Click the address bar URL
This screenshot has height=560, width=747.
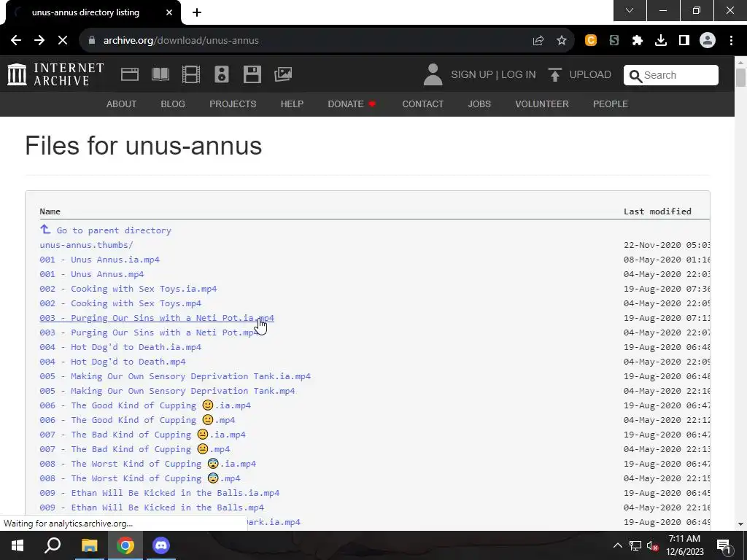(x=181, y=41)
